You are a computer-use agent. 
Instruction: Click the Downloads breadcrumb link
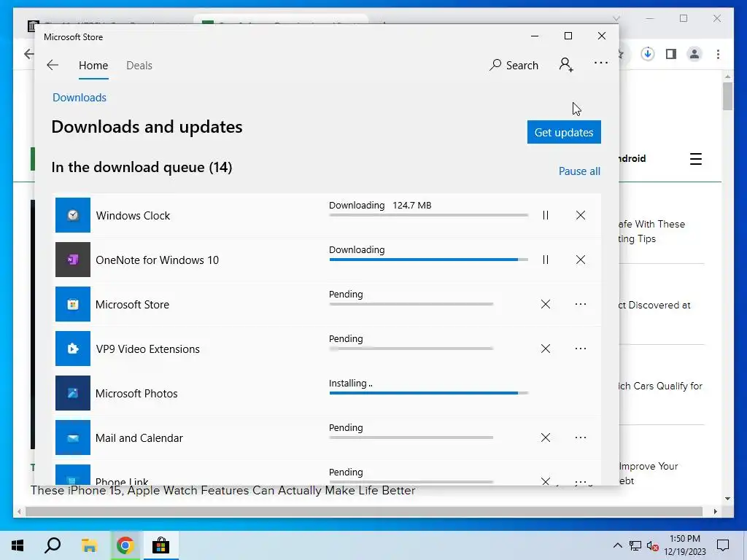(x=80, y=97)
